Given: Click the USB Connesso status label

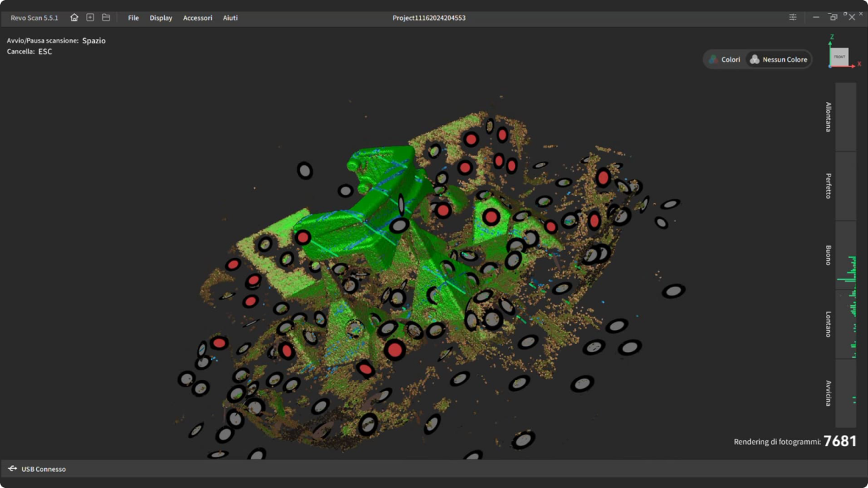Looking at the screenshot, I should [43, 469].
